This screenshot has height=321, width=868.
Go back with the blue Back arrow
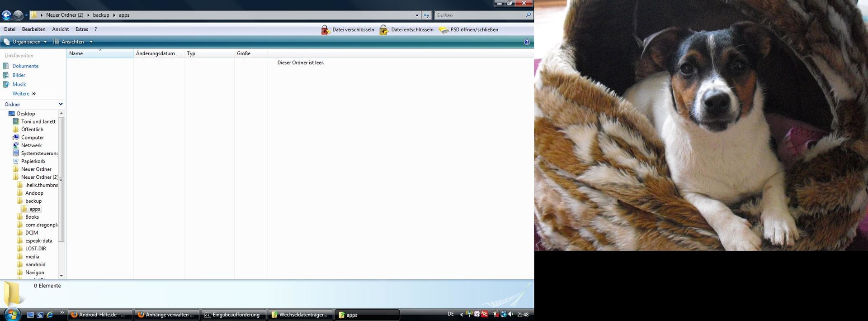[6, 15]
